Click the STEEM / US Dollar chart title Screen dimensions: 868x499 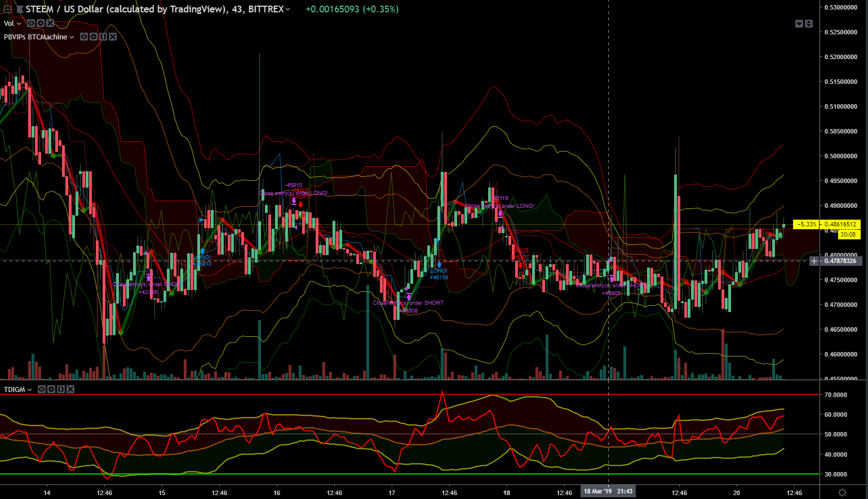click(x=154, y=9)
